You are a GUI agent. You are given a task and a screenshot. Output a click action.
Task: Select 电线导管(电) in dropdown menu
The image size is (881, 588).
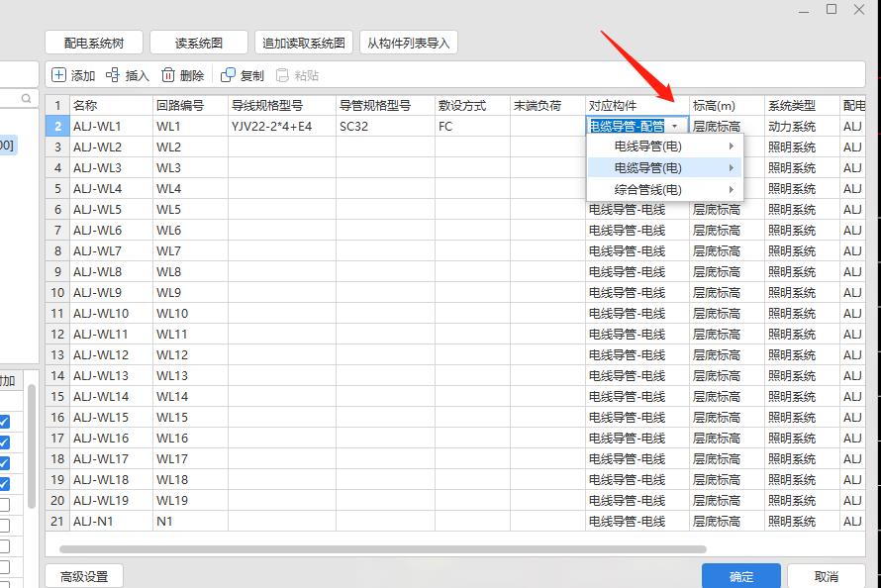pos(664,147)
